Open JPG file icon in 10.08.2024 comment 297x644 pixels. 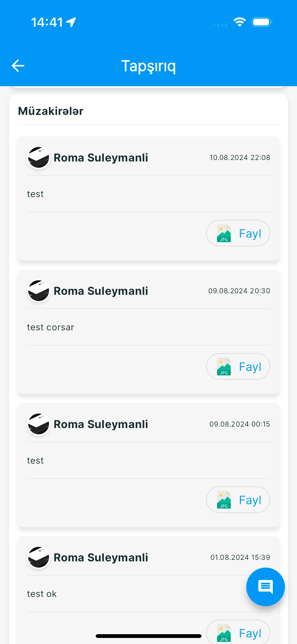(x=224, y=233)
